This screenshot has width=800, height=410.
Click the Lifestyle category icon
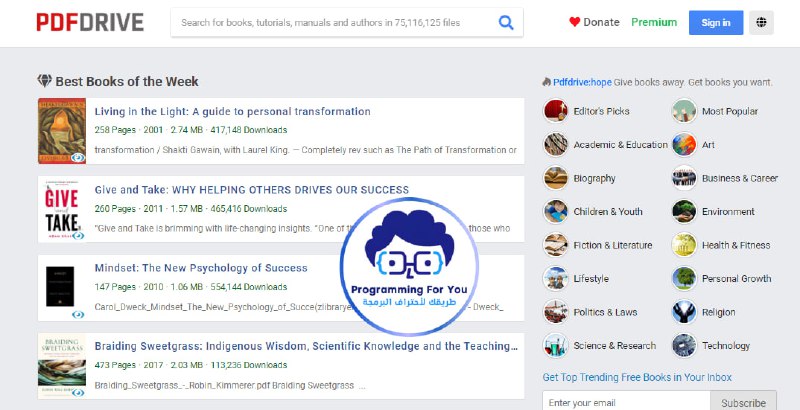(556, 279)
